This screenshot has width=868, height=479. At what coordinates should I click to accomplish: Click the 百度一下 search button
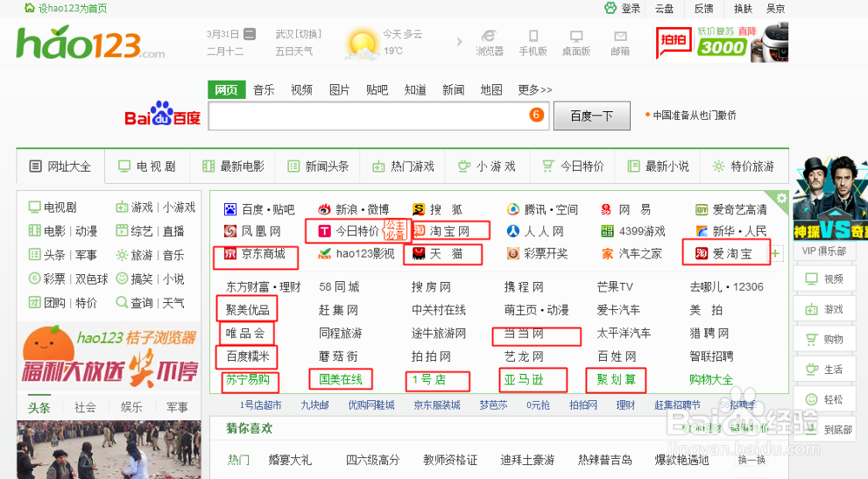click(x=592, y=116)
